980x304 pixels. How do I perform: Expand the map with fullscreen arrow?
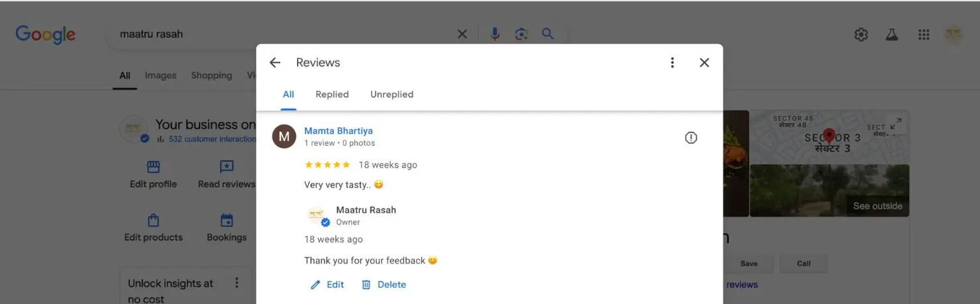[895, 124]
